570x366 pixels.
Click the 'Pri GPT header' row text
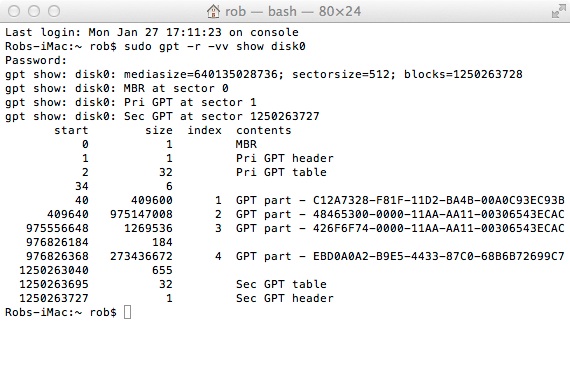(285, 158)
